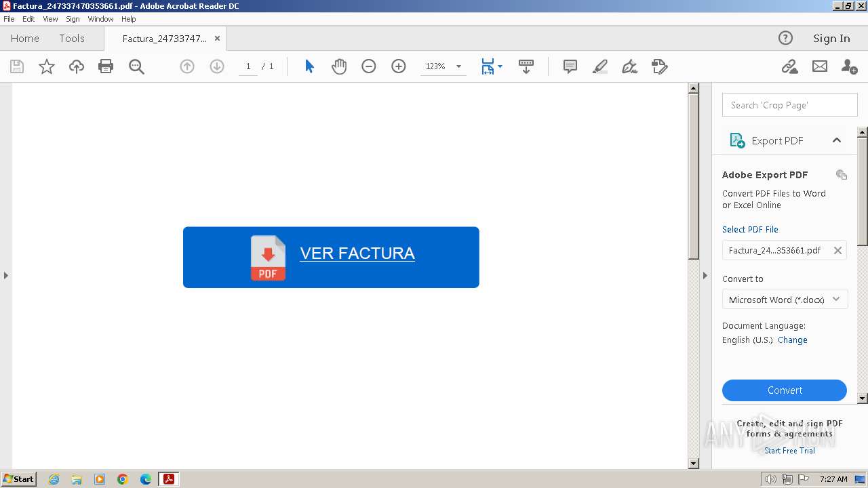The image size is (868, 488).
Task: Open the Windows Start button
Action: [x=19, y=479]
